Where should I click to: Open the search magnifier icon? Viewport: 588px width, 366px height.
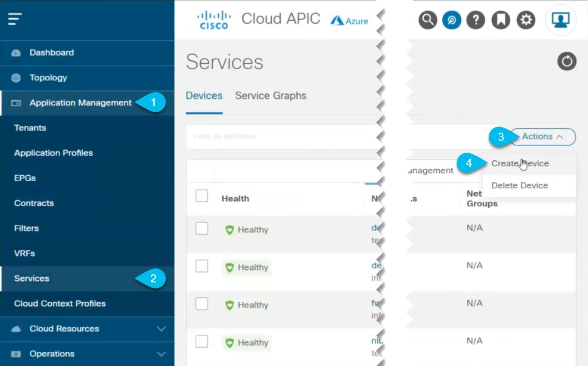[x=428, y=20]
